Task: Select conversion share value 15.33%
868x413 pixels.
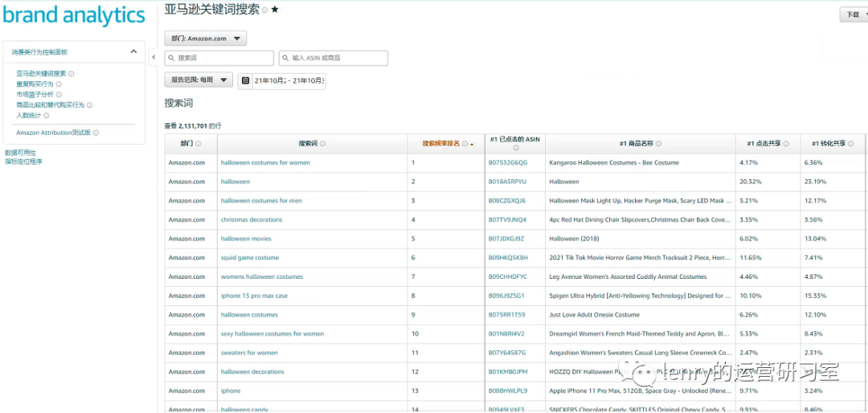Action: click(x=816, y=296)
